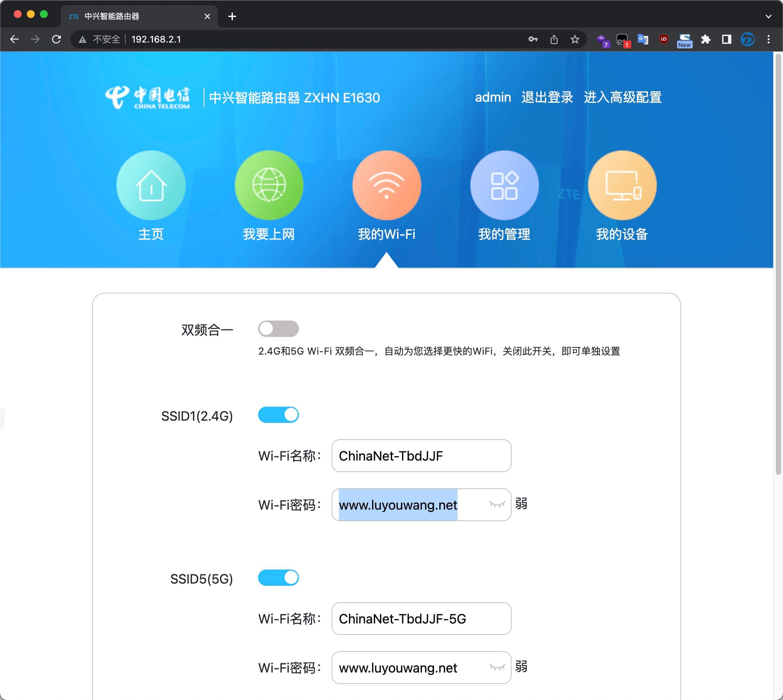Click the 双频合一 description text
The width and height of the screenshot is (783, 700).
tap(439, 351)
